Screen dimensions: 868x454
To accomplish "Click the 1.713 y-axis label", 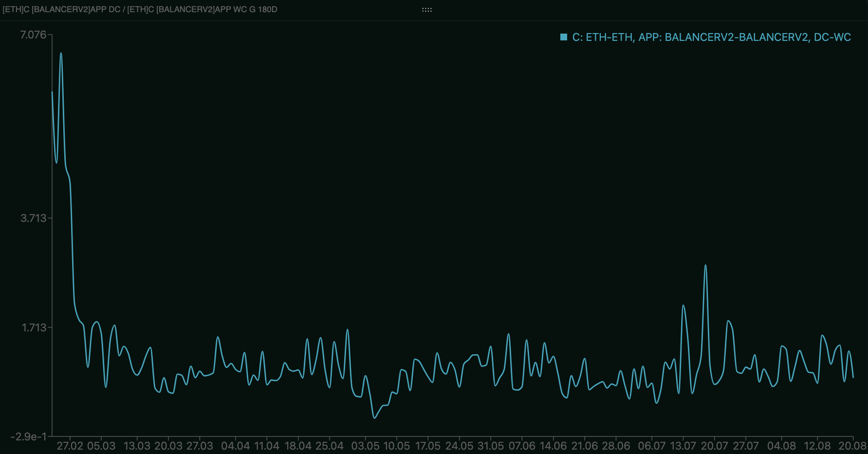I will (34, 327).
